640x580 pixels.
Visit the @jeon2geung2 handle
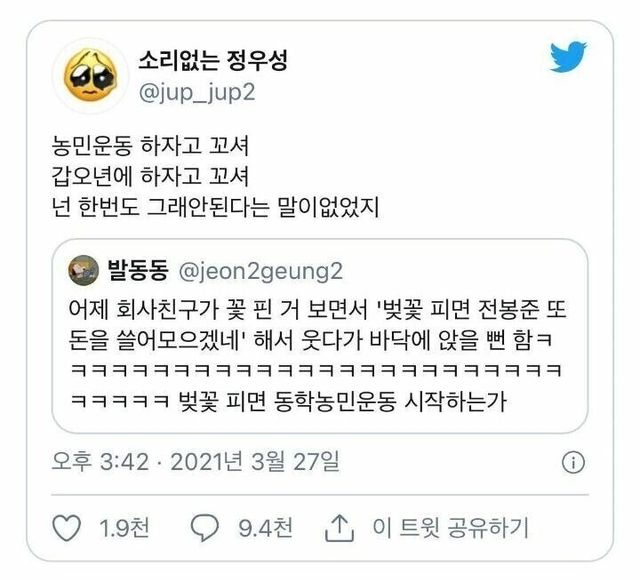tap(260, 271)
